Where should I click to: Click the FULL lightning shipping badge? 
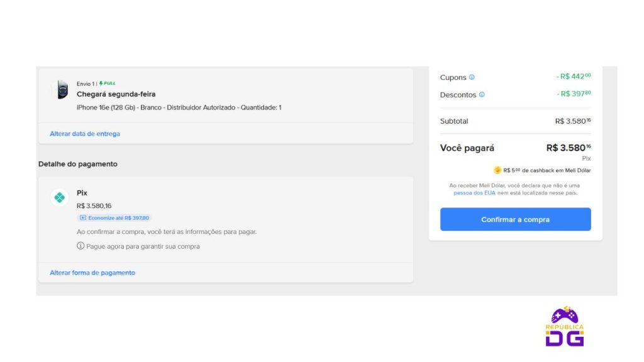tap(107, 84)
